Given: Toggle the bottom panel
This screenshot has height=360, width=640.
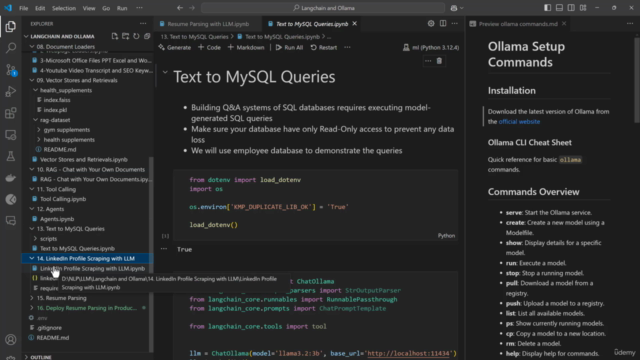Looking at the screenshot, I should (x=559, y=8).
